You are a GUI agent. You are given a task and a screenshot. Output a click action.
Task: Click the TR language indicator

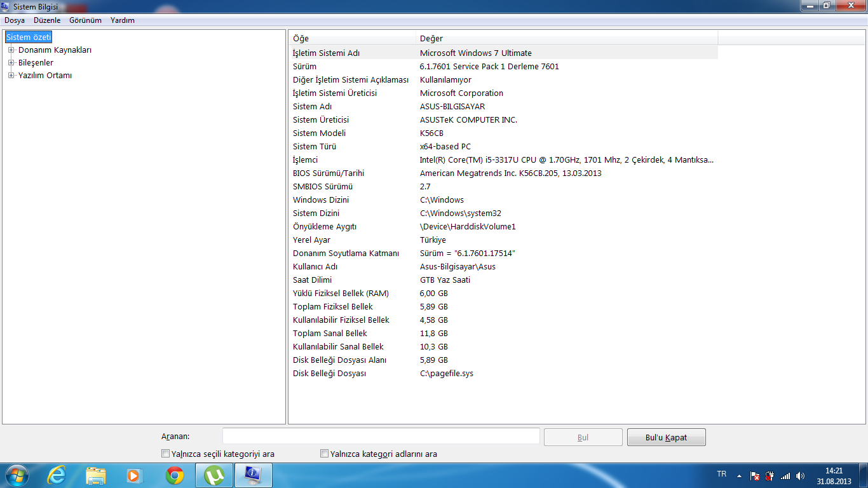tap(722, 474)
